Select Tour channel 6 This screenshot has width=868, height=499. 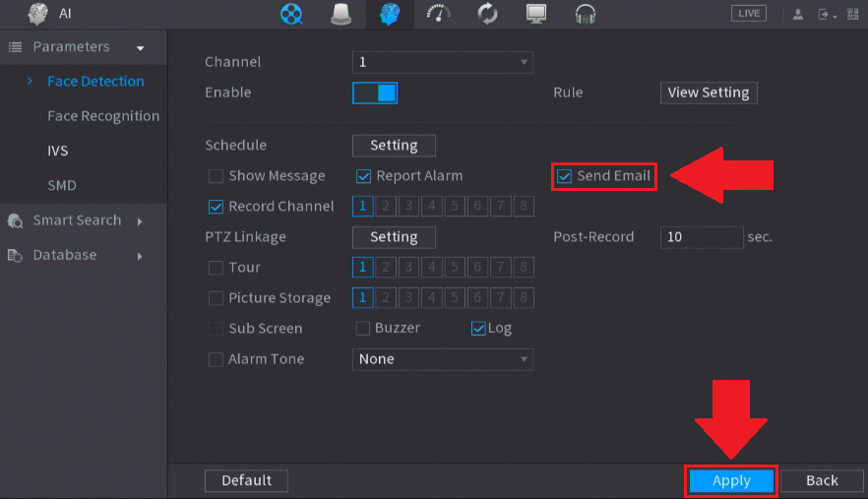coord(477,268)
